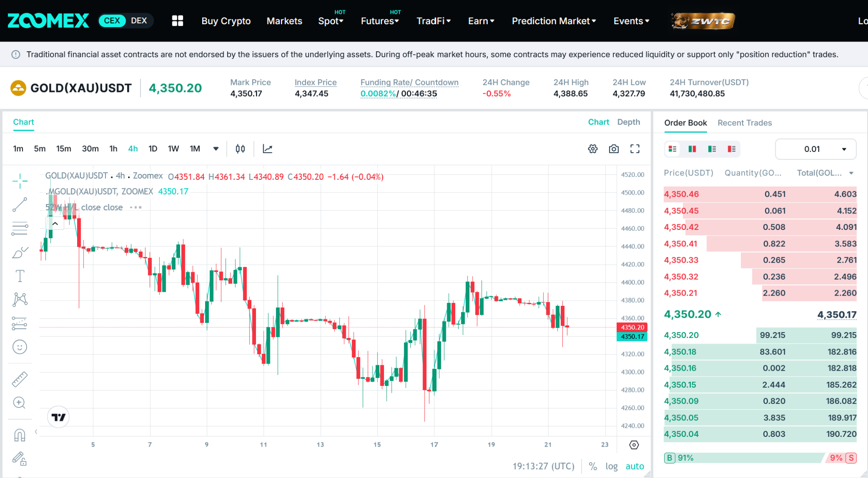Toggle the magnet snap mode
Viewport: 868px width, 478px height.
pyautogui.click(x=19, y=435)
